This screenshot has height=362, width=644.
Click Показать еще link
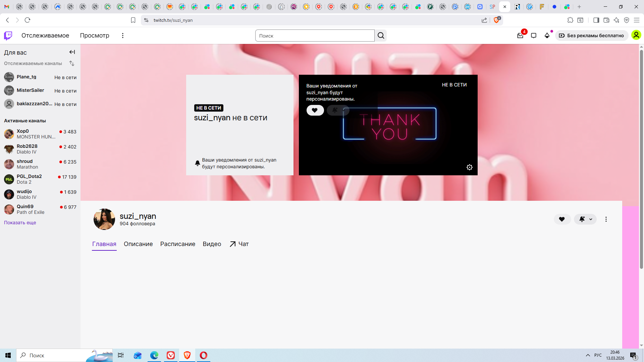[20, 223]
